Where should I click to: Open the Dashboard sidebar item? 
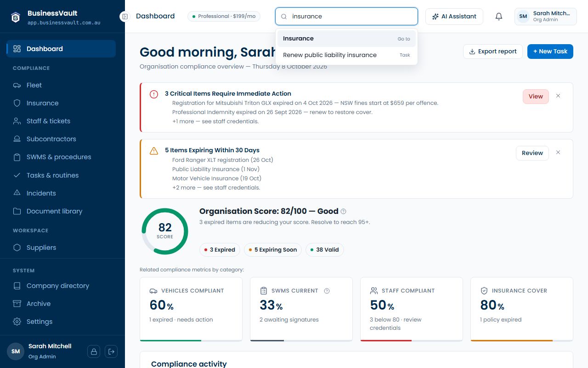pyautogui.click(x=61, y=49)
